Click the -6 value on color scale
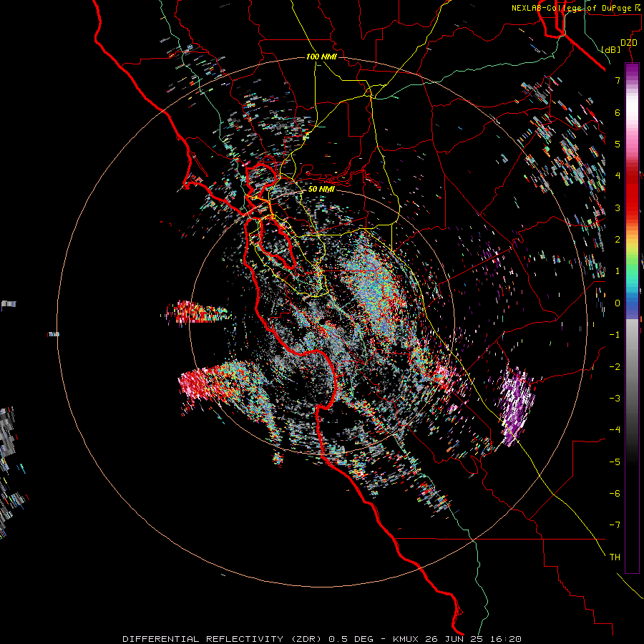This screenshot has height=644, width=644. click(615, 494)
